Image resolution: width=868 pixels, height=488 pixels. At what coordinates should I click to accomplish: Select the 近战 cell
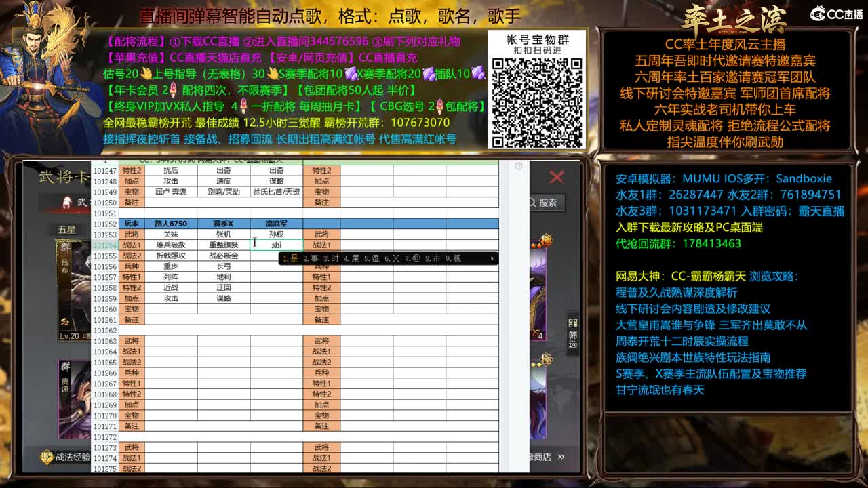(x=171, y=287)
